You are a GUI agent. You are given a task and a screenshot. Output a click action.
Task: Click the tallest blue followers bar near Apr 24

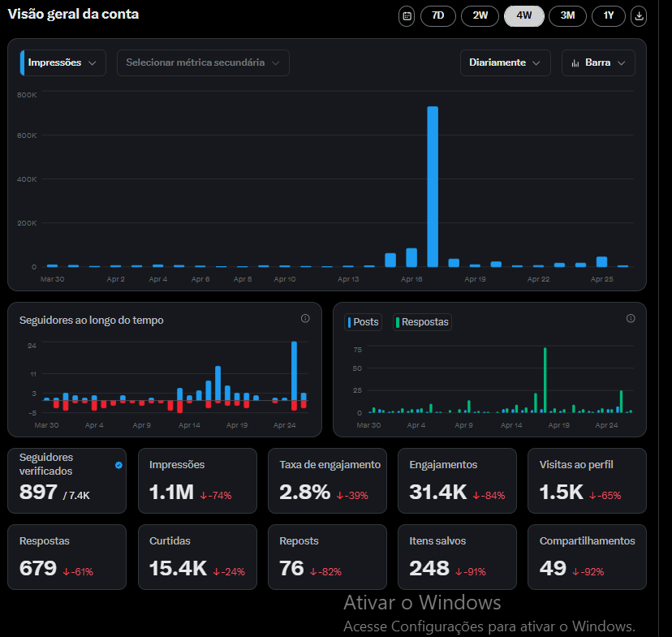click(294, 371)
